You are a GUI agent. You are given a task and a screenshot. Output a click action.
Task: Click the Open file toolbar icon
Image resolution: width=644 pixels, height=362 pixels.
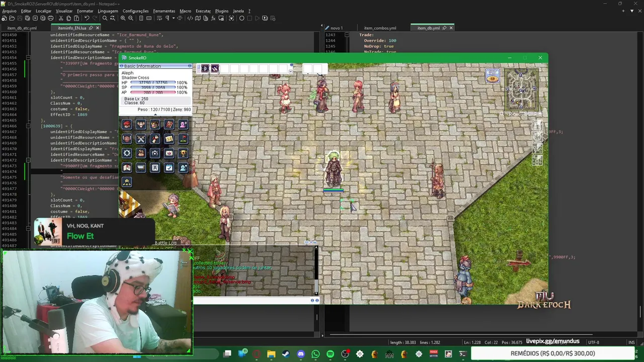(12, 18)
